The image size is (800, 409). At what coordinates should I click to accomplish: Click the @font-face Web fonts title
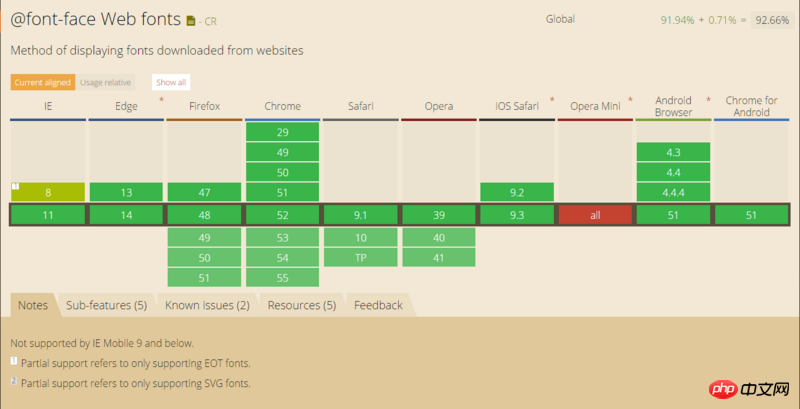click(x=95, y=19)
